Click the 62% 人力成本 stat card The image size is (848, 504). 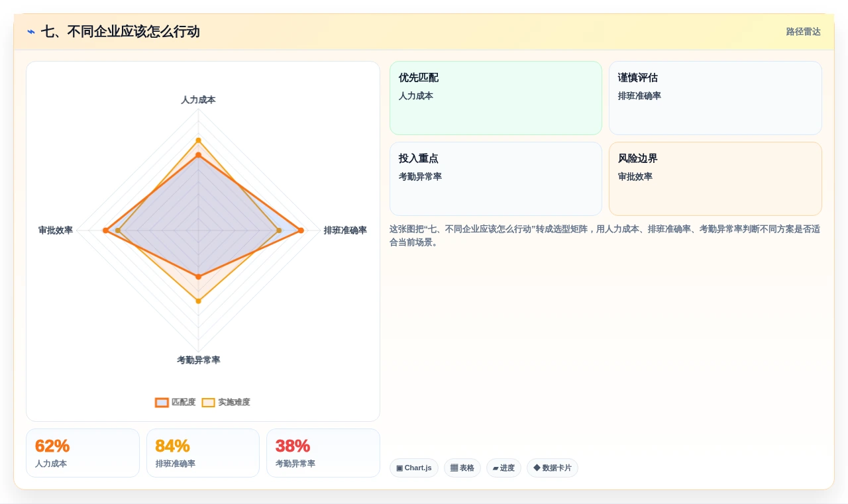pos(83,453)
